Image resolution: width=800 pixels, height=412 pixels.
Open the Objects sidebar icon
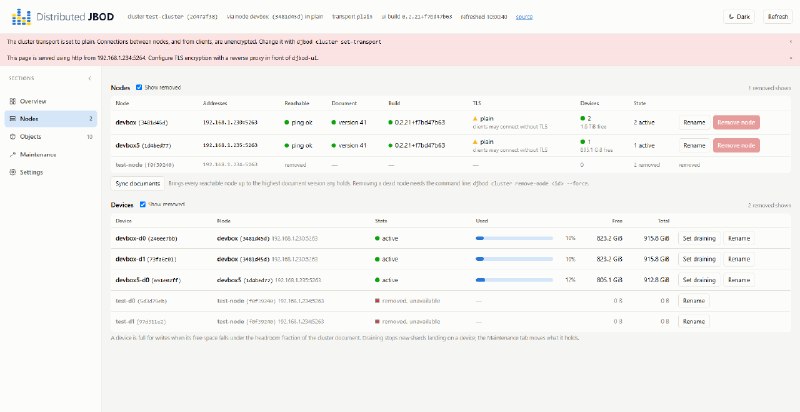pos(13,137)
